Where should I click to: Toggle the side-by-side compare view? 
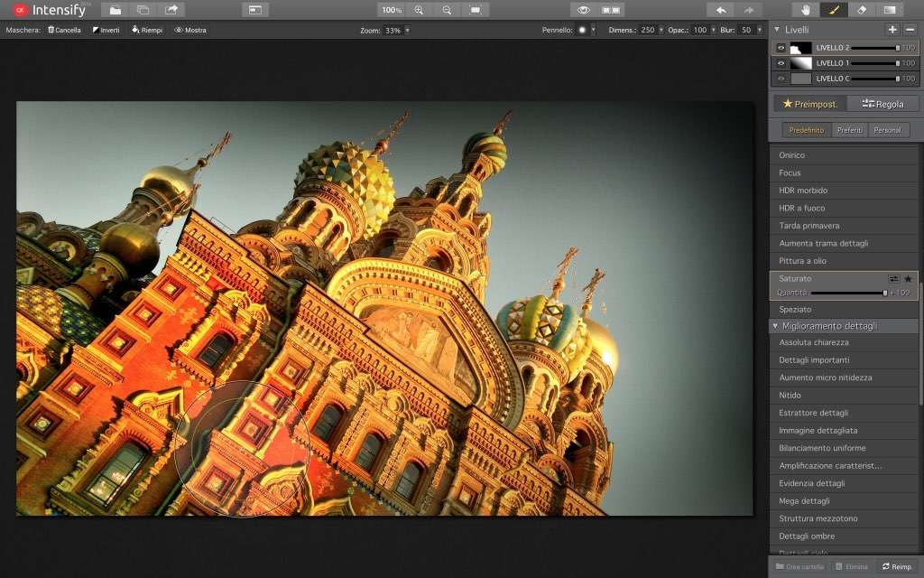click(x=611, y=10)
